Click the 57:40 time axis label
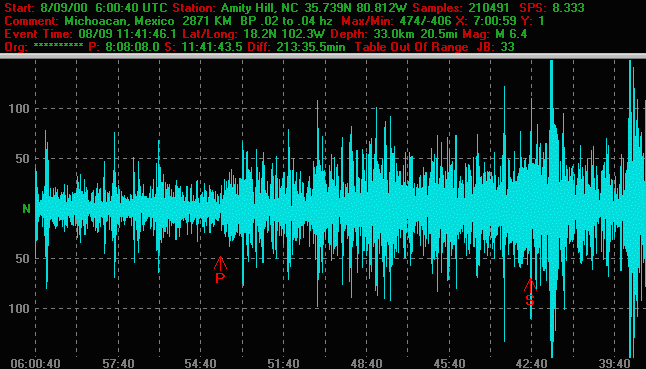 118,364
